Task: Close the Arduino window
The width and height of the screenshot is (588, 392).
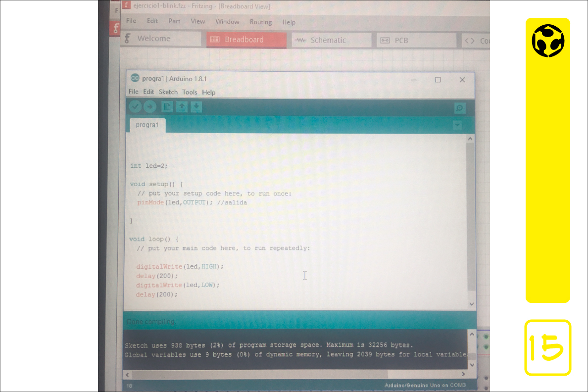Action: [x=462, y=80]
